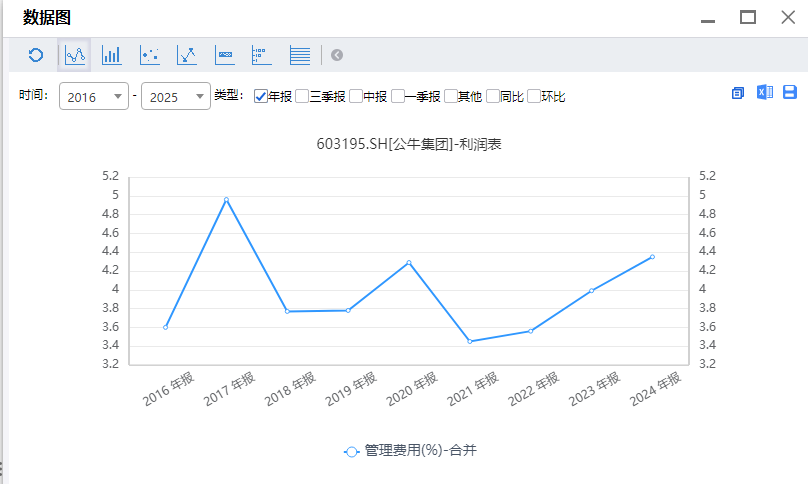Enable the 一季报 checkbox

398,96
